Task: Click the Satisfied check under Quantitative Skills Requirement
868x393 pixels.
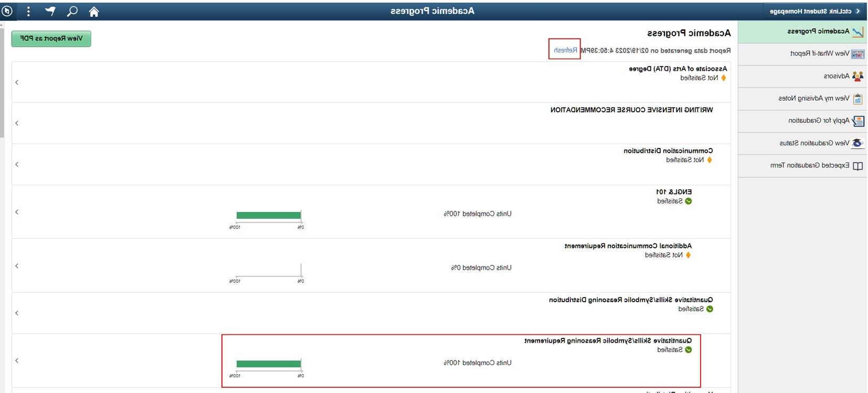Action: [x=688, y=350]
